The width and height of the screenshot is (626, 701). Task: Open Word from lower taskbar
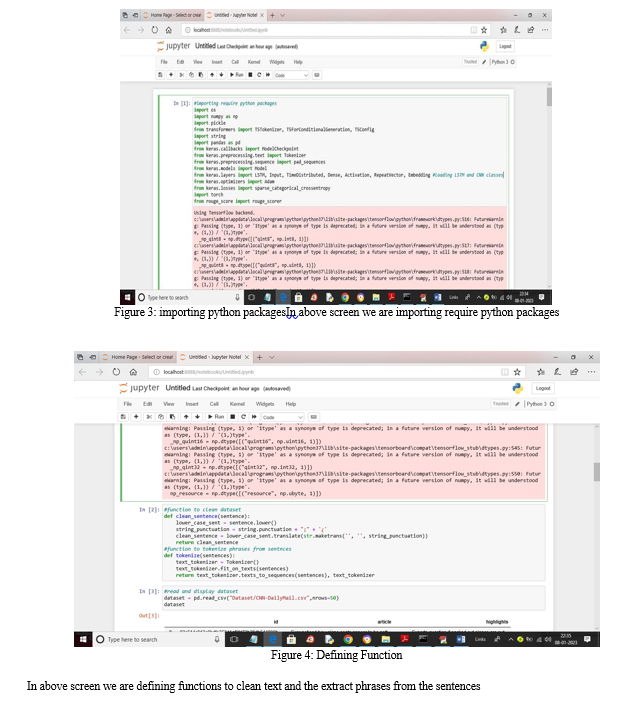pos(461,639)
